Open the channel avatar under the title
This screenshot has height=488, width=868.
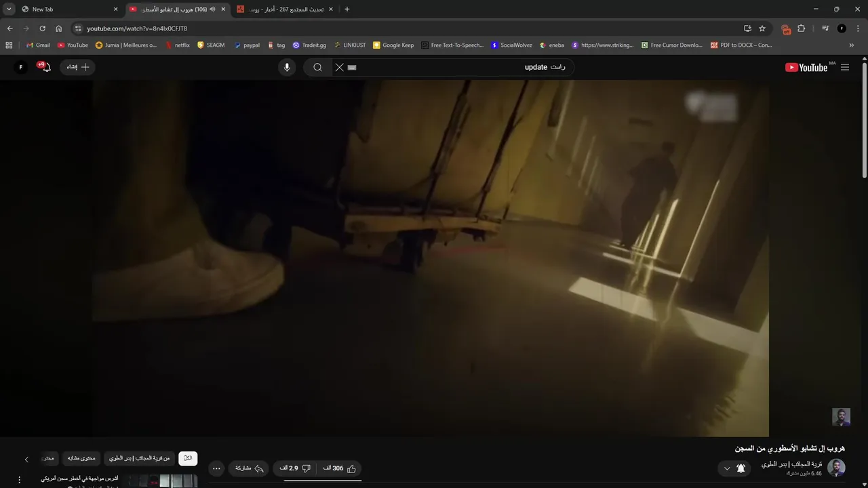point(836,468)
